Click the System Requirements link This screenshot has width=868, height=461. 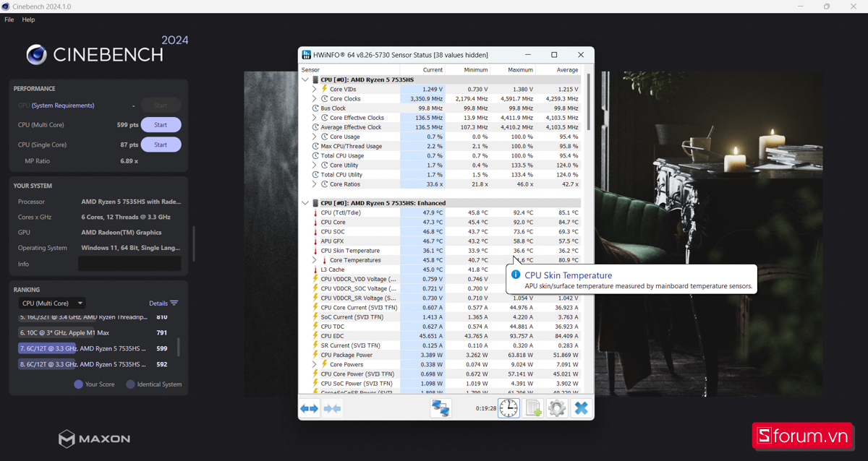coord(63,105)
